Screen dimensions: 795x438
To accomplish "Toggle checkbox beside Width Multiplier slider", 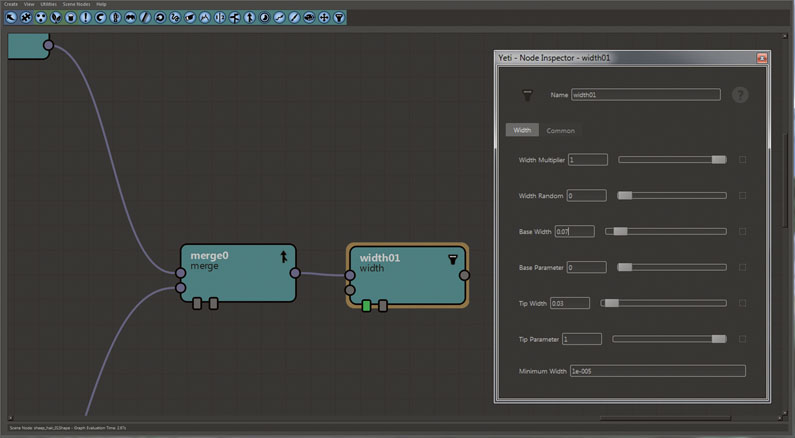I will coord(742,160).
